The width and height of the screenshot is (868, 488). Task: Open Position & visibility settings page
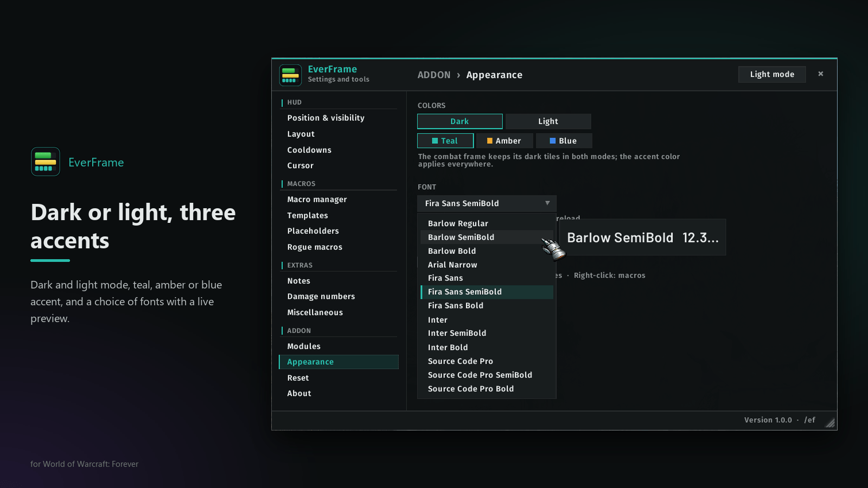point(339,118)
